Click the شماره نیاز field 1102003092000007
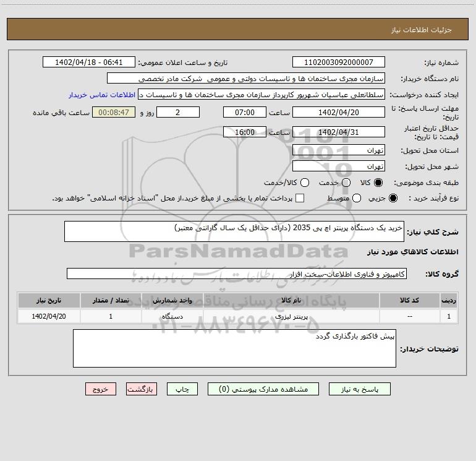The width and height of the screenshot is (476, 461). coord(339,62)
